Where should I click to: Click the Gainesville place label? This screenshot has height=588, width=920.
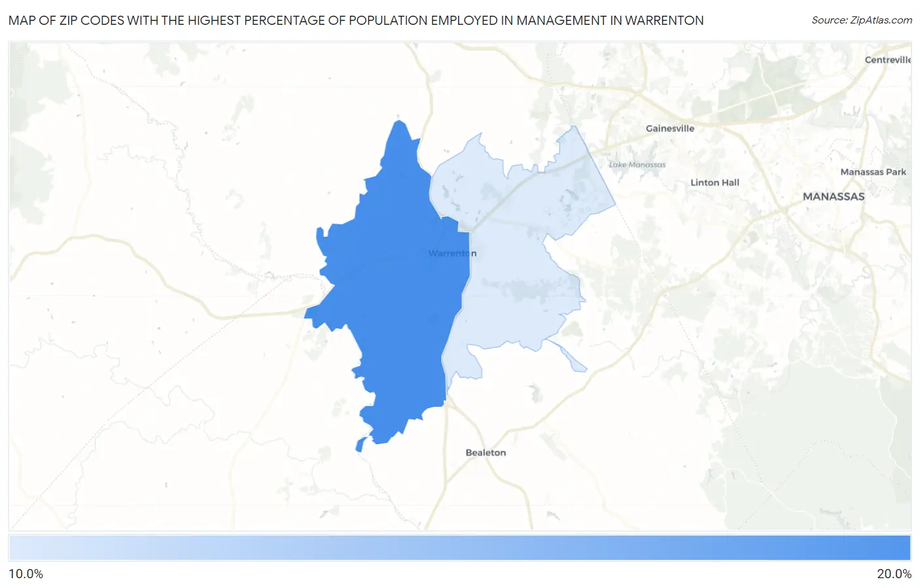coord(669,128)
